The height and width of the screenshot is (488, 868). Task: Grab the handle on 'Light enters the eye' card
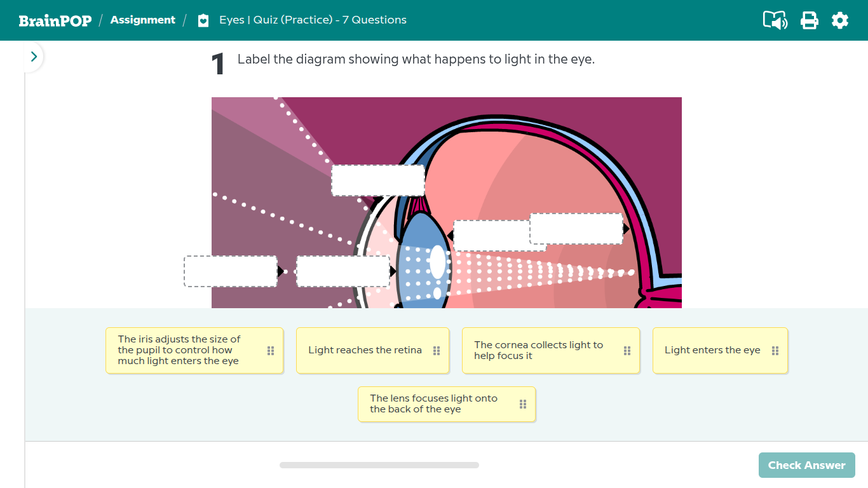tap(775, 349)
